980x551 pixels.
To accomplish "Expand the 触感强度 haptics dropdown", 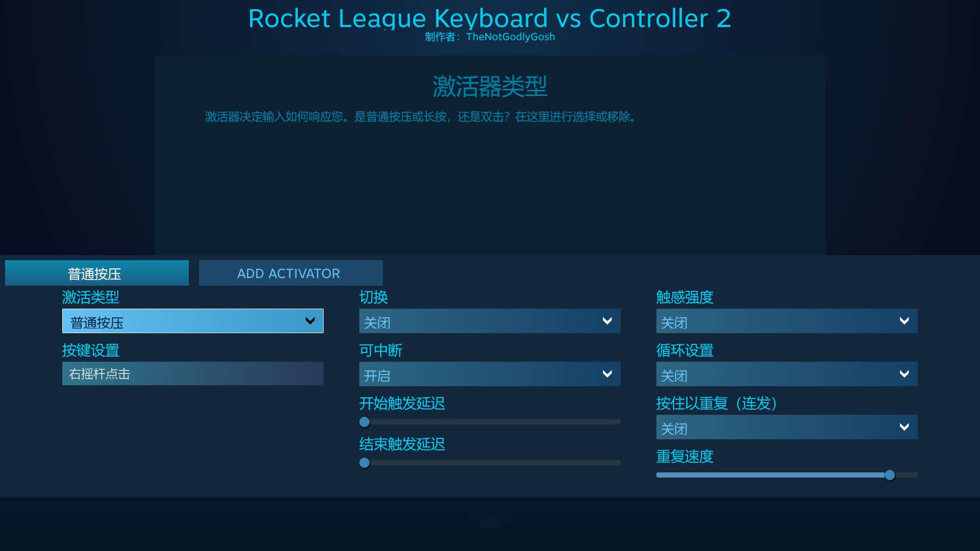I will pos(787,321).
